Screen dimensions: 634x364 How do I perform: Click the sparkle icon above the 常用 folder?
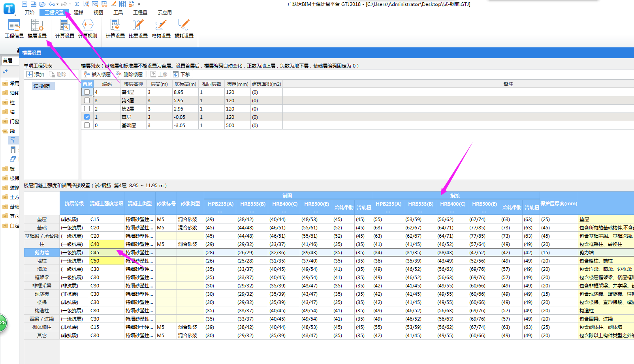click(x=5, y=72)
